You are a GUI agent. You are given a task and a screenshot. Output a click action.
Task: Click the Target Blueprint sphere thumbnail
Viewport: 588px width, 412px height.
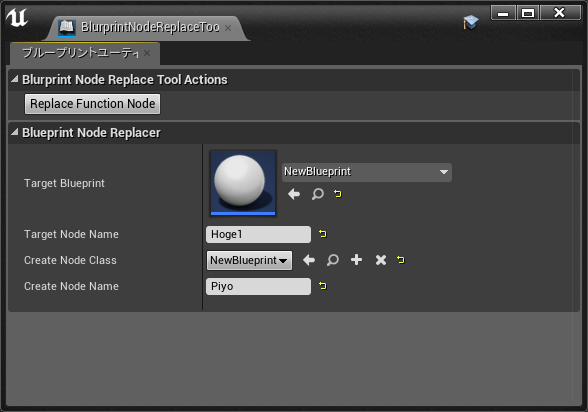tap(243, 183)
